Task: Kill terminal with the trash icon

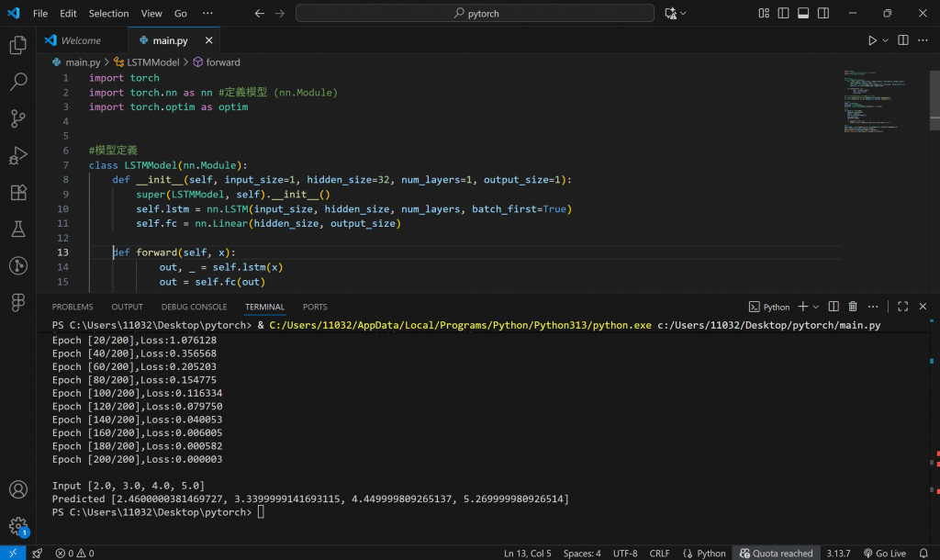Action: click(853, 307)
